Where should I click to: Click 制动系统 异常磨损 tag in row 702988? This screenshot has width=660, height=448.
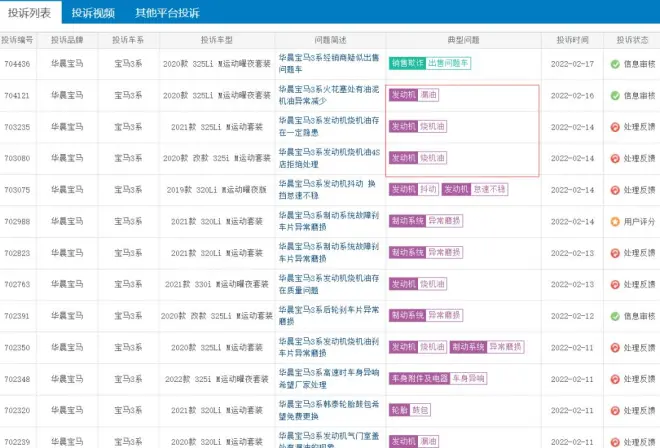coord(426,221)
